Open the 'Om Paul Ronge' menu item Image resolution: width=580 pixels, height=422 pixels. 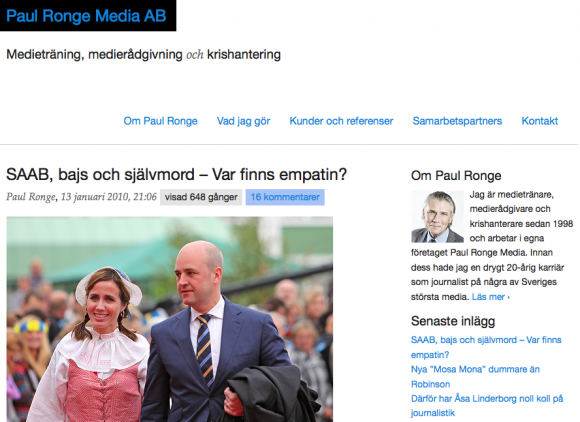161,121
